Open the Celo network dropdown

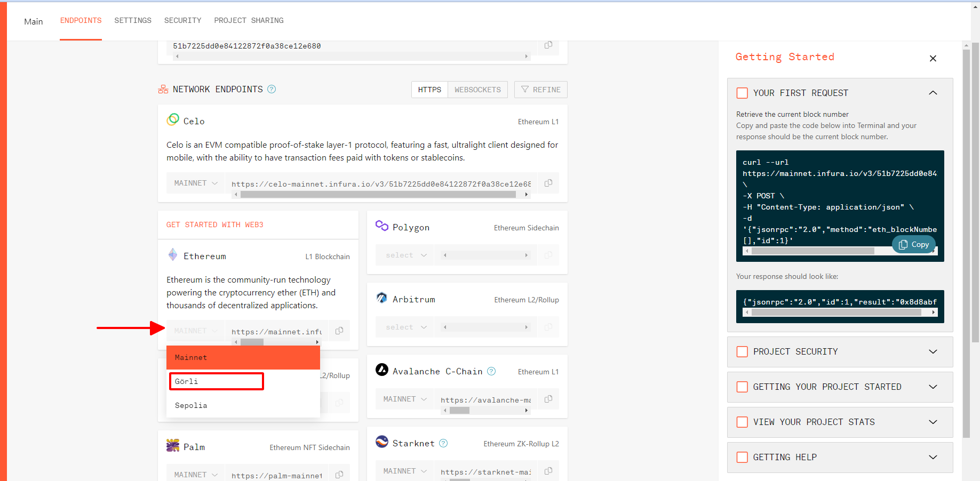[196, 183]
